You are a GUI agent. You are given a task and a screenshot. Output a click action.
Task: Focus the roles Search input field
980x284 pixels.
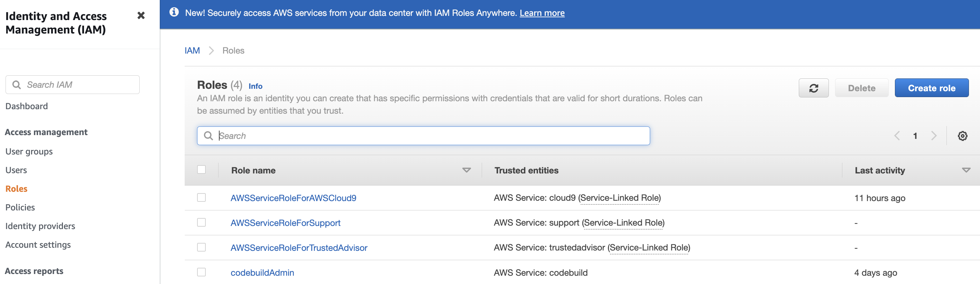pyautogui.click(x=430, y=136)
